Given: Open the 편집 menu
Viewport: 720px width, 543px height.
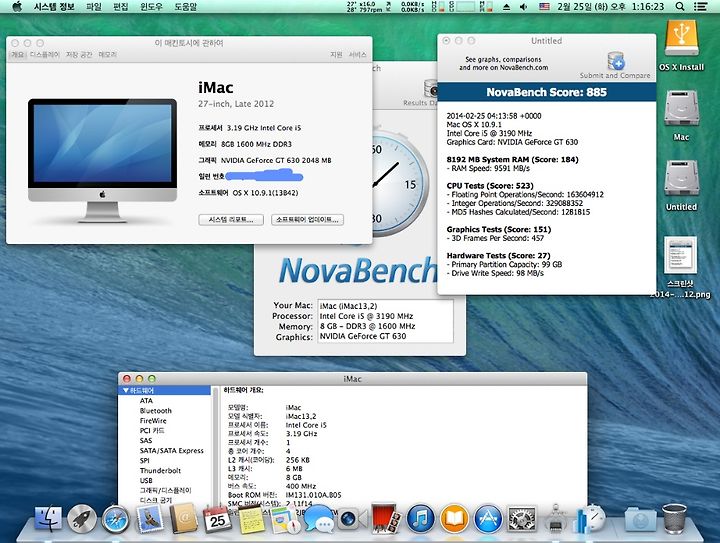Looking at the screenshot, I should coord(120,6).
